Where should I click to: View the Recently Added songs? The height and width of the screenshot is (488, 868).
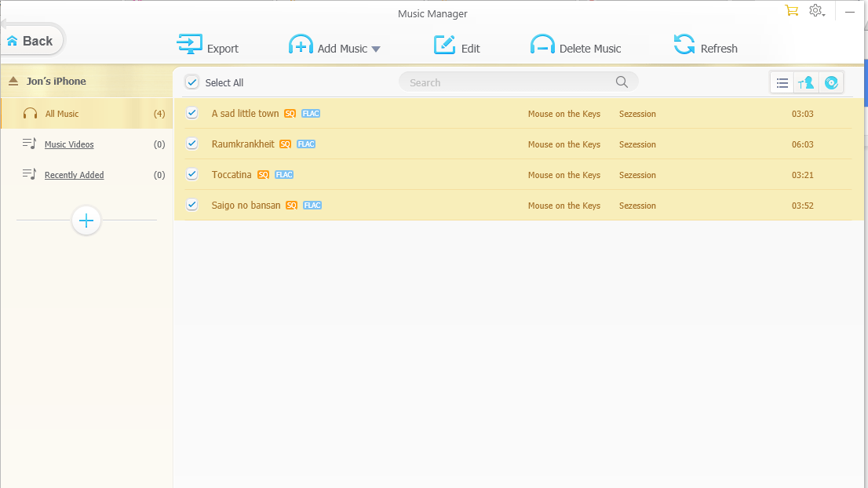tap(74, 174)
